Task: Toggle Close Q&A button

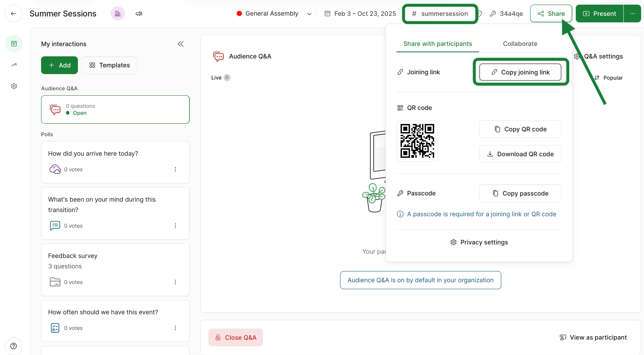Action: tap(235, 337)
